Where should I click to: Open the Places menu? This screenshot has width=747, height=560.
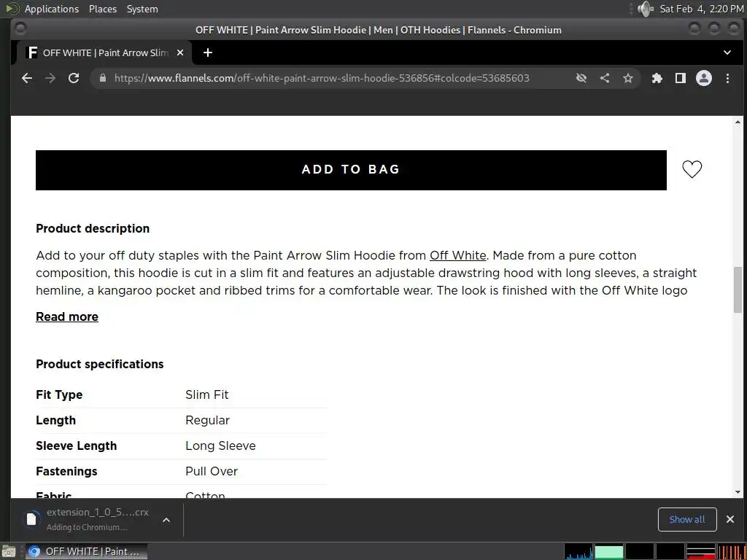click(103, 9)
